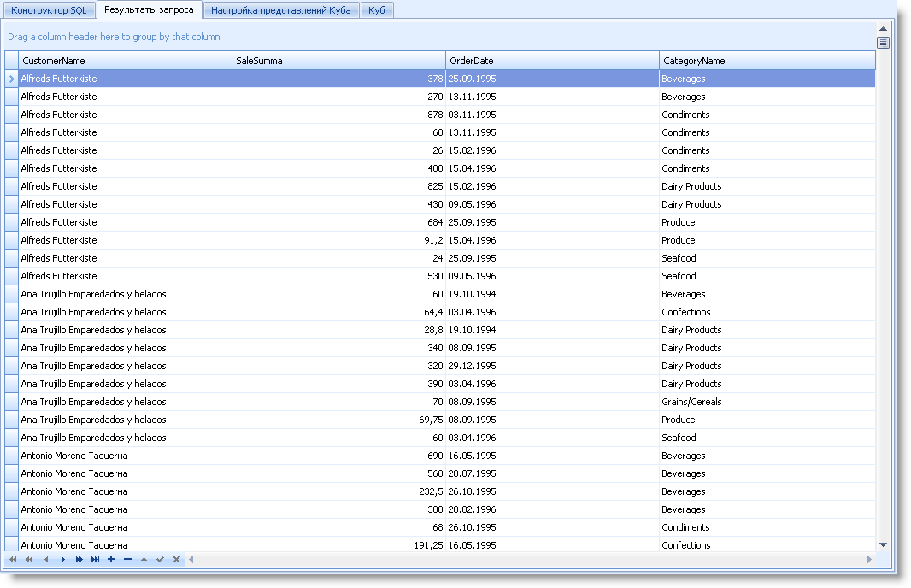Image resolution: width=911 pixels, height=588 pixels.
Task: Click the previous page double-arrow button
Action: (x=29, y=560)
